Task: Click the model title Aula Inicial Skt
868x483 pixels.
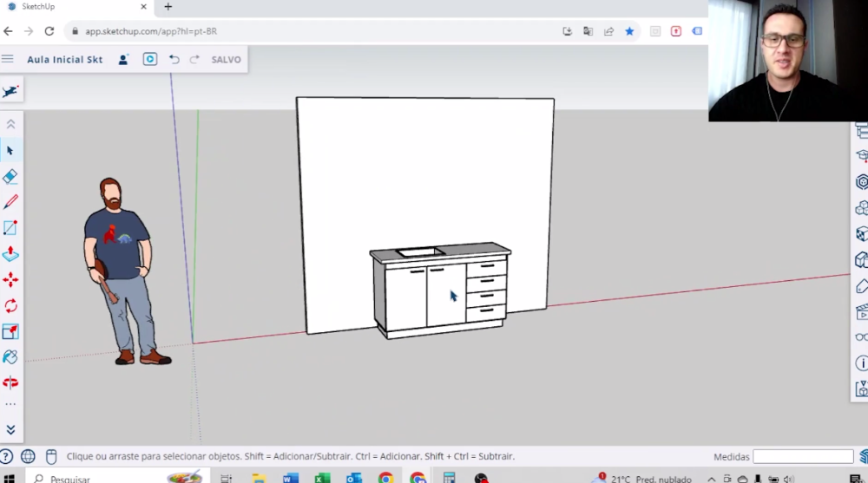Action: coord(65,60)
